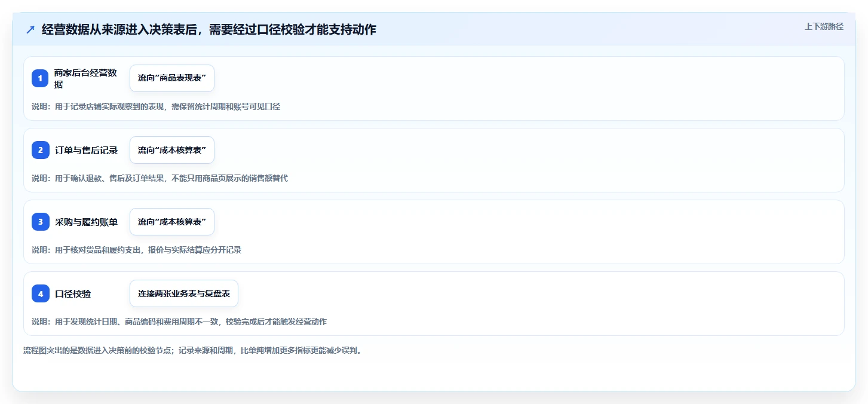Viewport: 868px width, 404px height.
Task: Click 流向“成本核算表” in the 采购与履约账单 row
Action: [172, 222]
